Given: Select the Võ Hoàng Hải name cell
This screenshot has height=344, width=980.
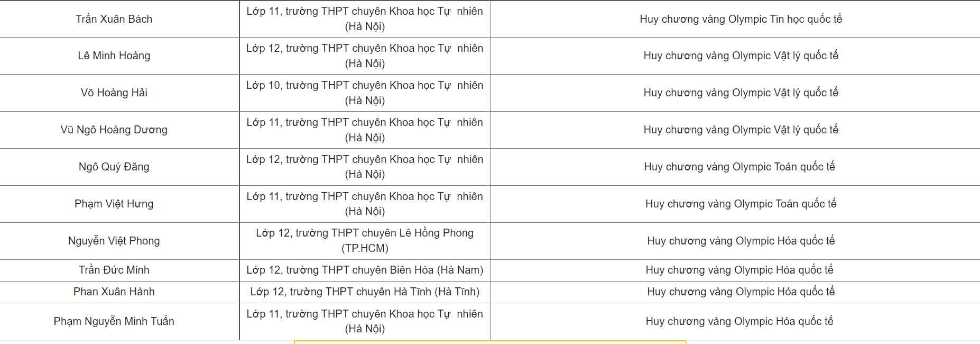Looking at the screenshot, I should point(114,93).
